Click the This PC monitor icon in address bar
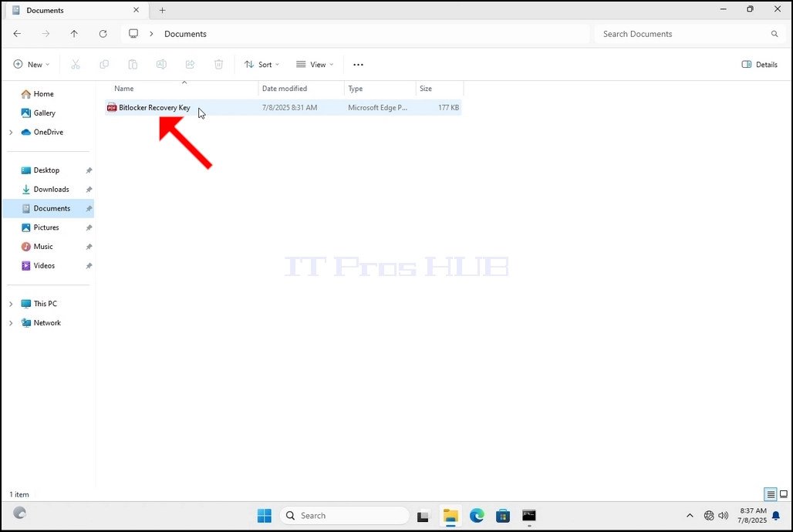 (x=133, y=34)
